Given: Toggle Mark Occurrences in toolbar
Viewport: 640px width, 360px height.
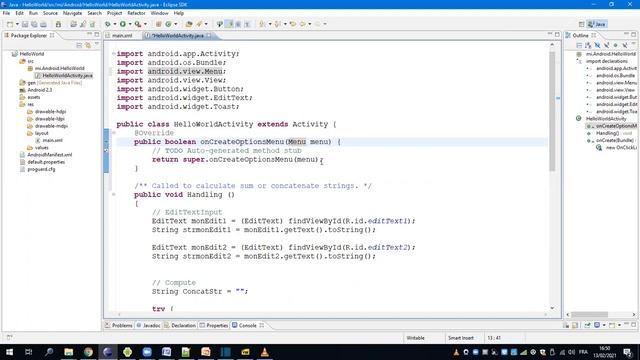Looking at the screenshot, I should (x=229, y=24).
